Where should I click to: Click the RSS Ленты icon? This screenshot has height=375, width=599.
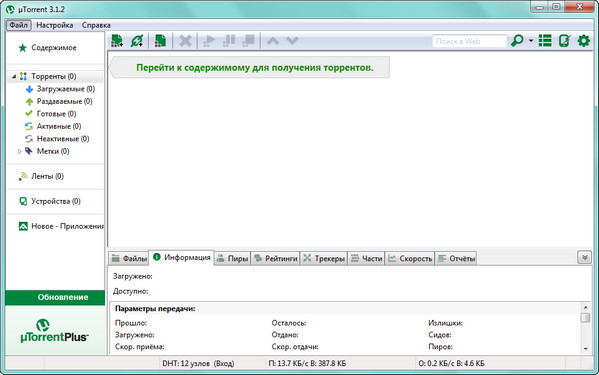[x=23, y=176]
